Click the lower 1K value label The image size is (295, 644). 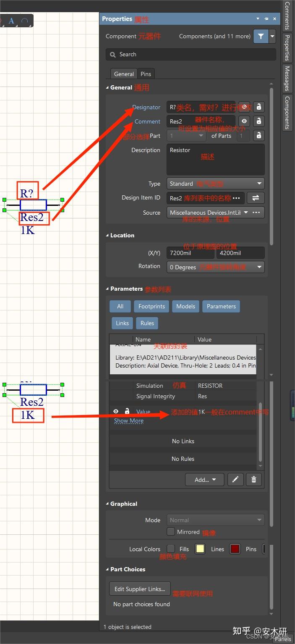click(x=28, y=415)
